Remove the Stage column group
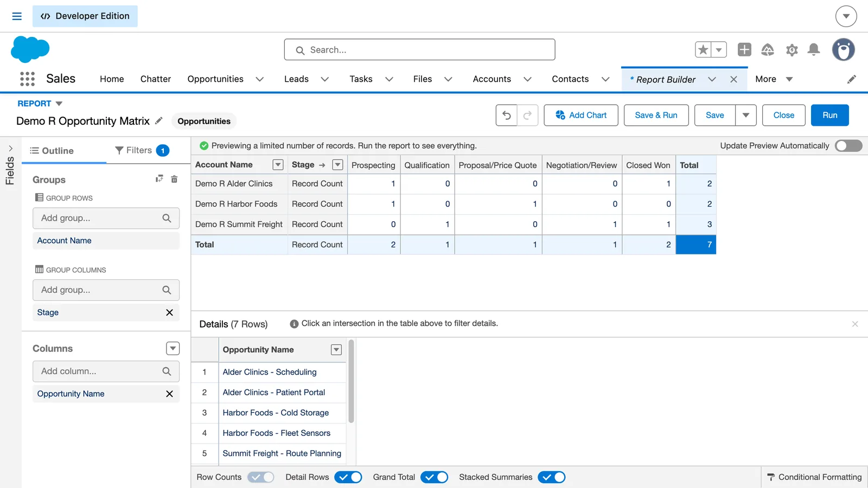This screenshot has height=488, width=868. click(169, 312)
